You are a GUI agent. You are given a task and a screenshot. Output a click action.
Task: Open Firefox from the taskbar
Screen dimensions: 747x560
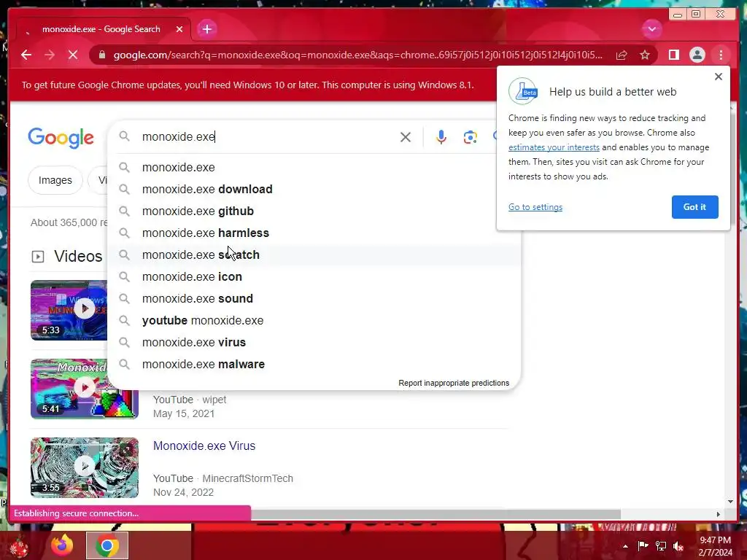coord(62,545)
